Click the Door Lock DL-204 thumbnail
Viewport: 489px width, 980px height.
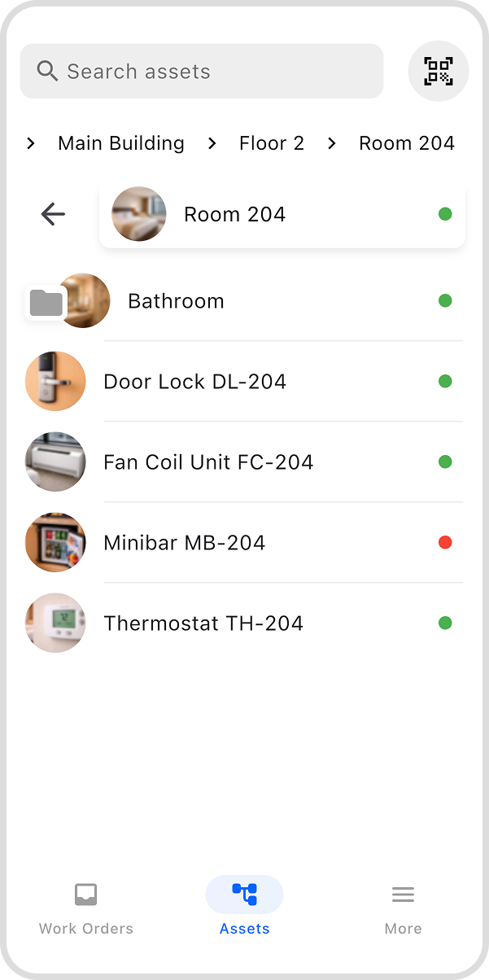point(55,381)
